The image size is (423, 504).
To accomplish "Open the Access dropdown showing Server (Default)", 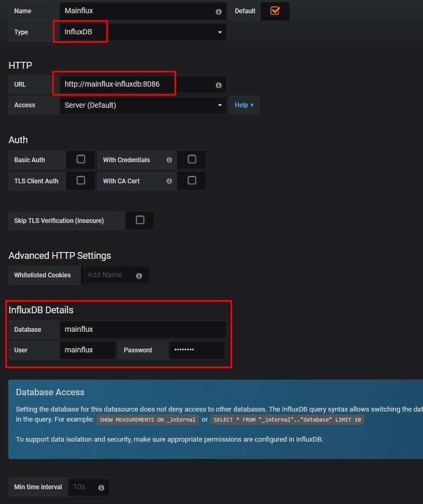I will tap(143, 105).
